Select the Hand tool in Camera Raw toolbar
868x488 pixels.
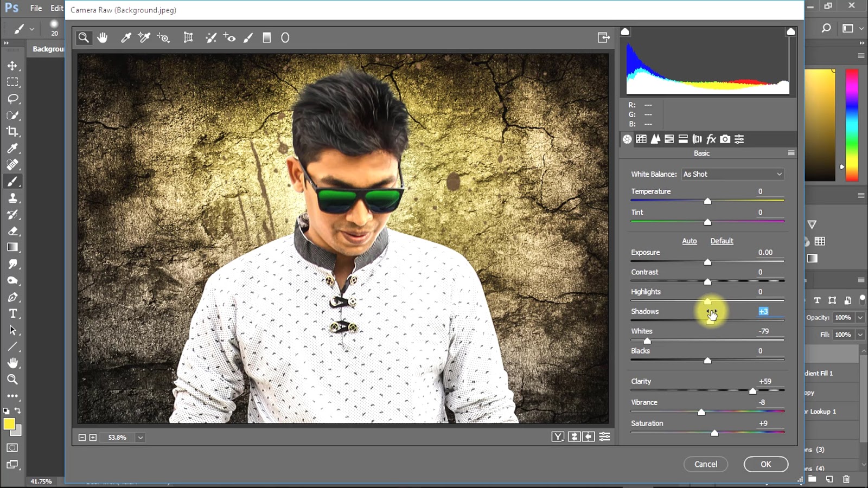pos(103,37)
